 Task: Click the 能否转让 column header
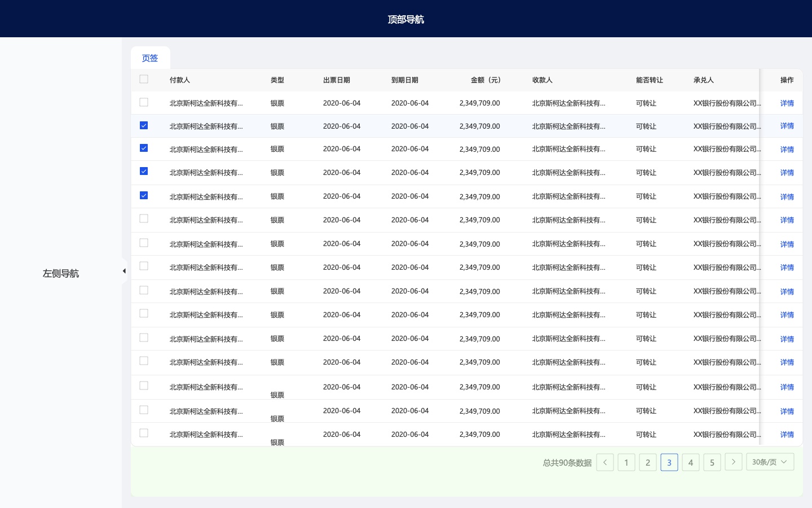pyautogui.click(x=650, y=80)
